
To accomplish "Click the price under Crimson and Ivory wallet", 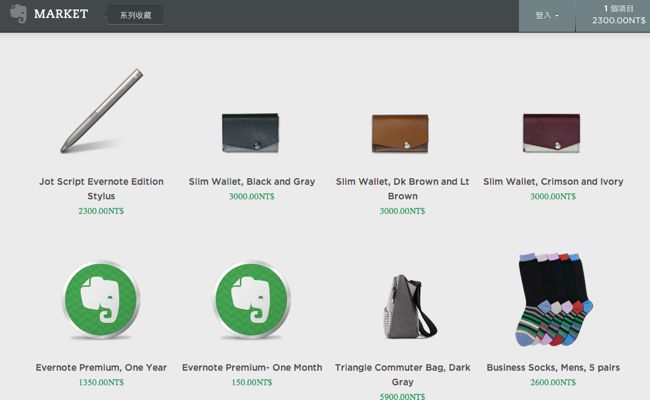I will coord(553,196).
